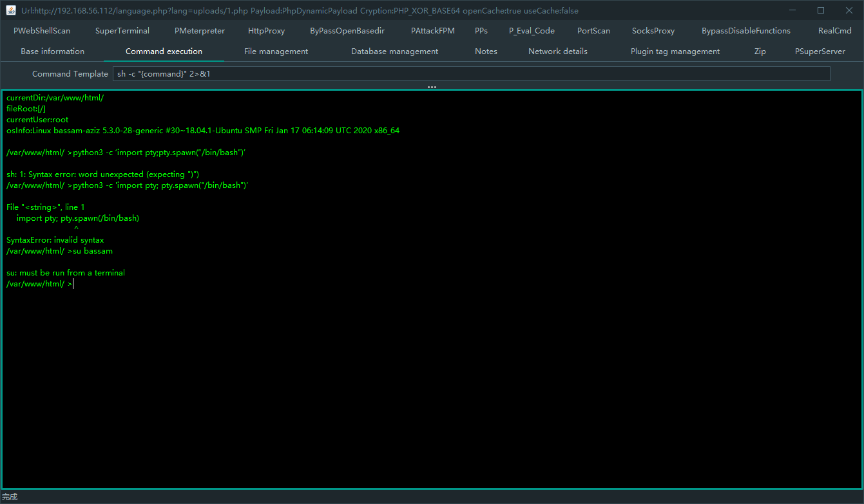This screenshot has width=864, height=504.
Task: Switch to Database management tab
Action: 394,51
